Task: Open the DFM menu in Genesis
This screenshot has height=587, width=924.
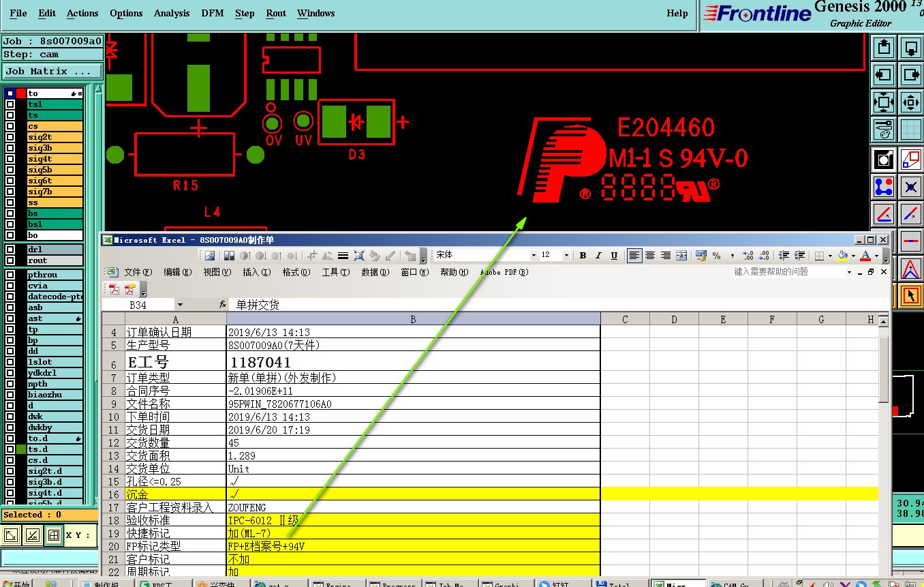Action: [213, 13]
